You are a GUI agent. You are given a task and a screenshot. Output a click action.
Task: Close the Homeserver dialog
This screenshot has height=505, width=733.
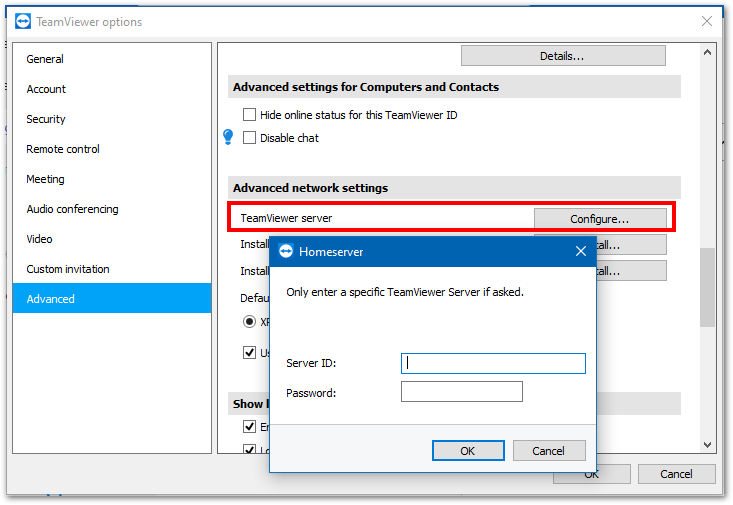click(581, 252)
